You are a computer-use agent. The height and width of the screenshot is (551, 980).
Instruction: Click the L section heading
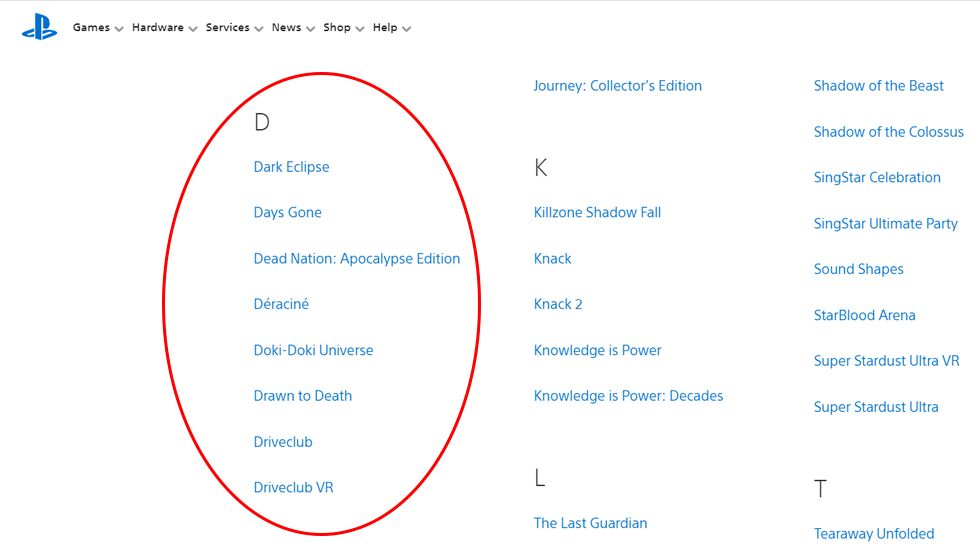point(540,478)
